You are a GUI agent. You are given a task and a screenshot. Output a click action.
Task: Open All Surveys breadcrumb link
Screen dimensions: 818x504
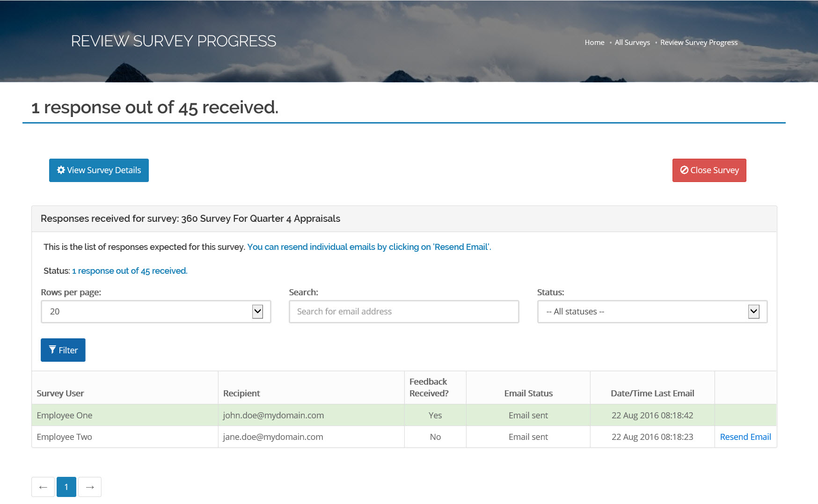[632, 43]
